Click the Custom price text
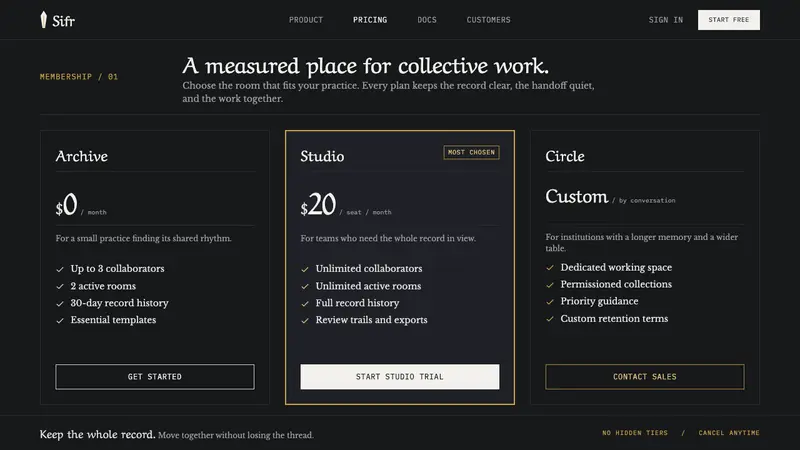 click(x=577, y=196)
